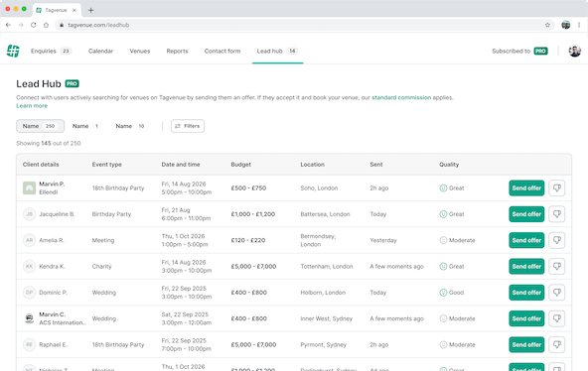Select the Name 250 filter chip
Viewport: 588px width, 371px height.
pyautogui.click(x=40, y=126)
